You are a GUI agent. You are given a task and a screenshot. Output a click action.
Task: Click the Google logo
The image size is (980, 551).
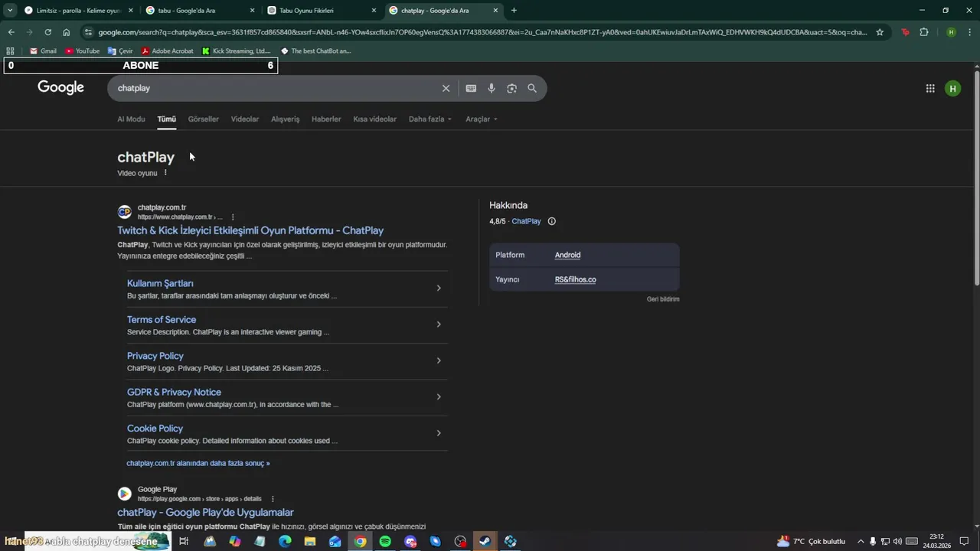(61, 87)
